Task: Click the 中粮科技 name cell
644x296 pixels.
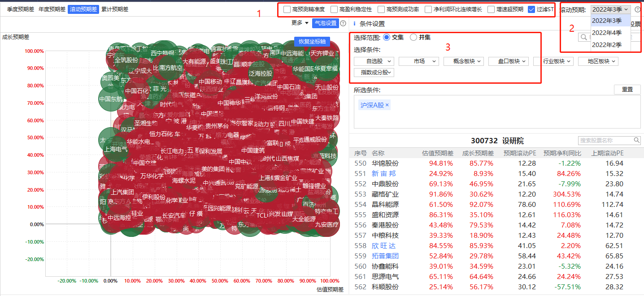Action: [x=385, y=236]
